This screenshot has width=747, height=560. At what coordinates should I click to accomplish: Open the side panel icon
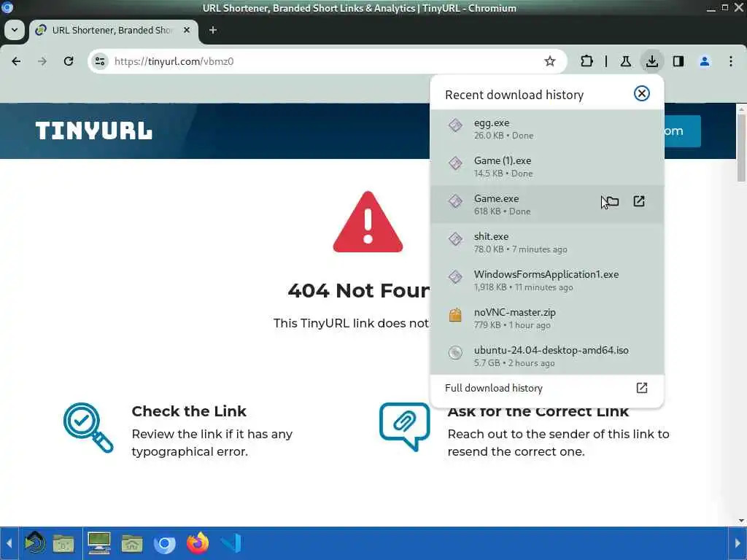pyautogui.click(x=678, y=61)
